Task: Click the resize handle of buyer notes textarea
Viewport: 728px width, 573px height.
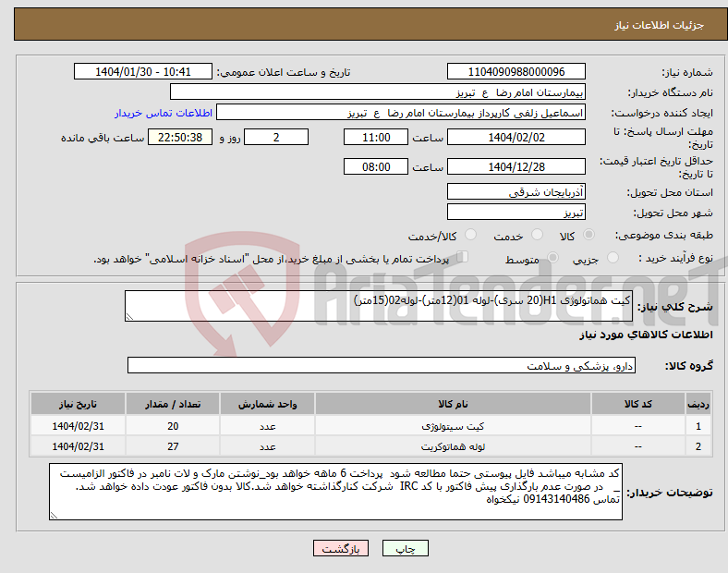Action: click(54, 515)
